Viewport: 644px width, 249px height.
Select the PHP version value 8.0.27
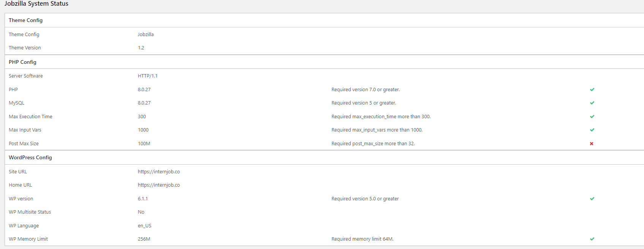coord(144,90)
